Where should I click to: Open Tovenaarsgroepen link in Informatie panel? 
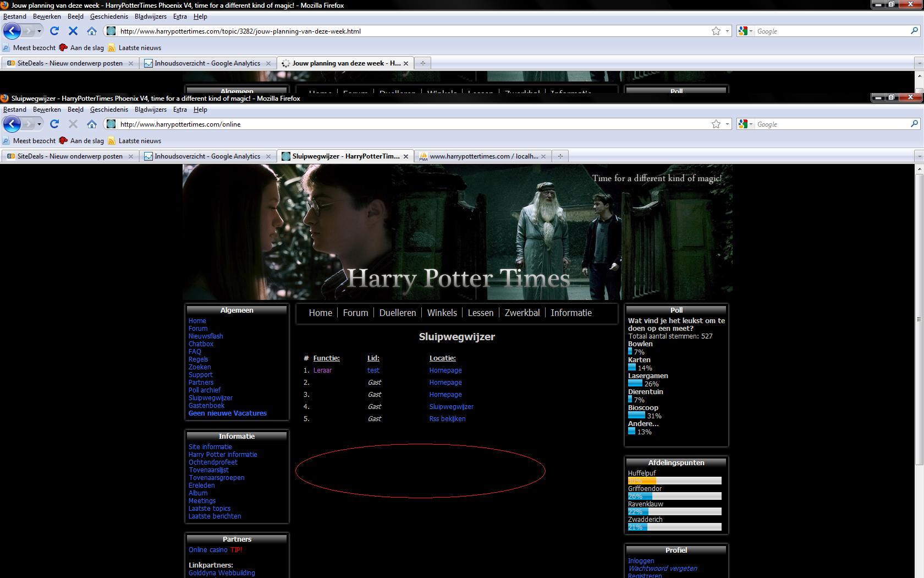pyautogui.click(x=216, y=478)
